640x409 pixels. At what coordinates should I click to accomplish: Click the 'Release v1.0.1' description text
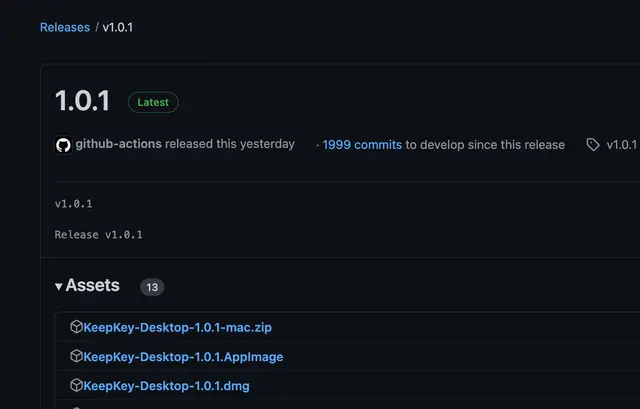(x=99, y=235)
